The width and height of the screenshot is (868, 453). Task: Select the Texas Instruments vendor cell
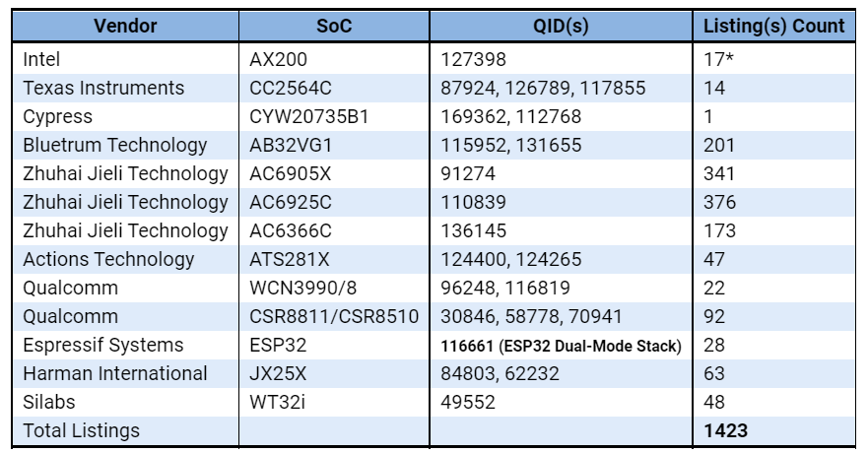pos(103,88)
